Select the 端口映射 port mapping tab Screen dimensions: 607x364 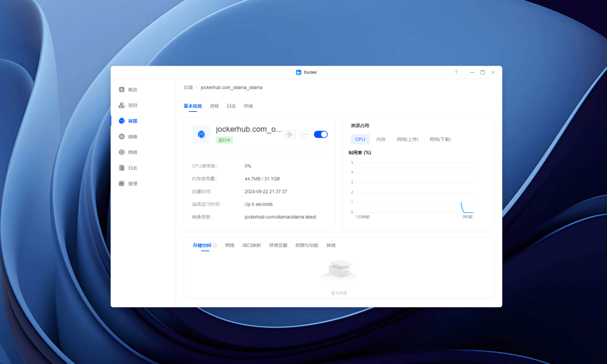click(252, 245)
